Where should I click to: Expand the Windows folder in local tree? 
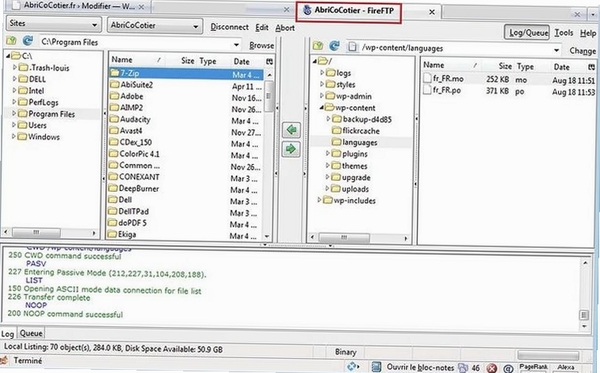tap(13, 136)
